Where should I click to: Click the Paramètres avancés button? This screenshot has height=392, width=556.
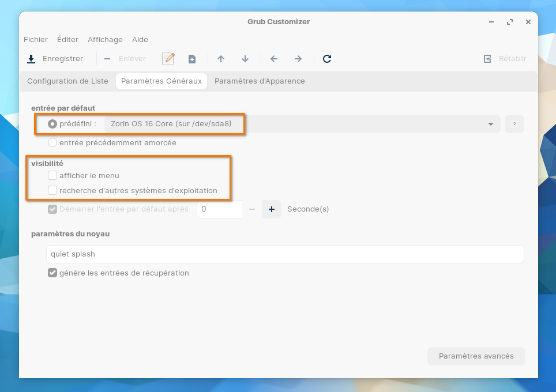click(476, 356)
